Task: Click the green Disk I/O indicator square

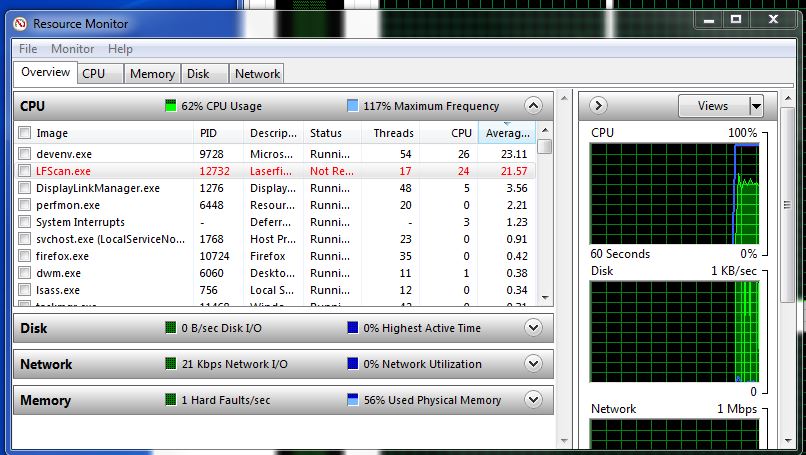Action: point(171,327)
